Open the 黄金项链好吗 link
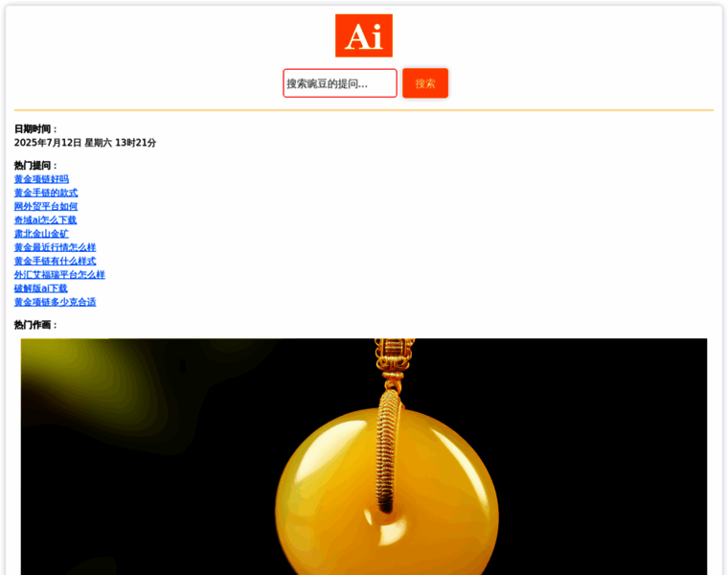This screenshot has height=575, width=728. pos(41,179)
